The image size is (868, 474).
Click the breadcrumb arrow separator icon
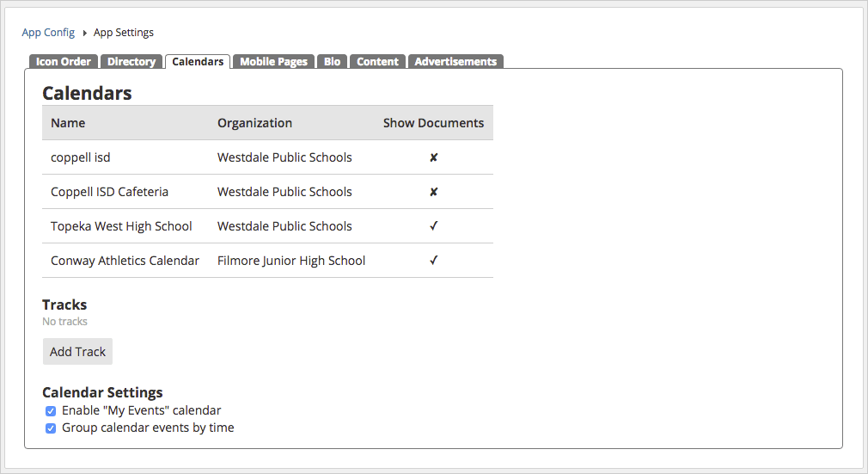click(x=85, y=33)
